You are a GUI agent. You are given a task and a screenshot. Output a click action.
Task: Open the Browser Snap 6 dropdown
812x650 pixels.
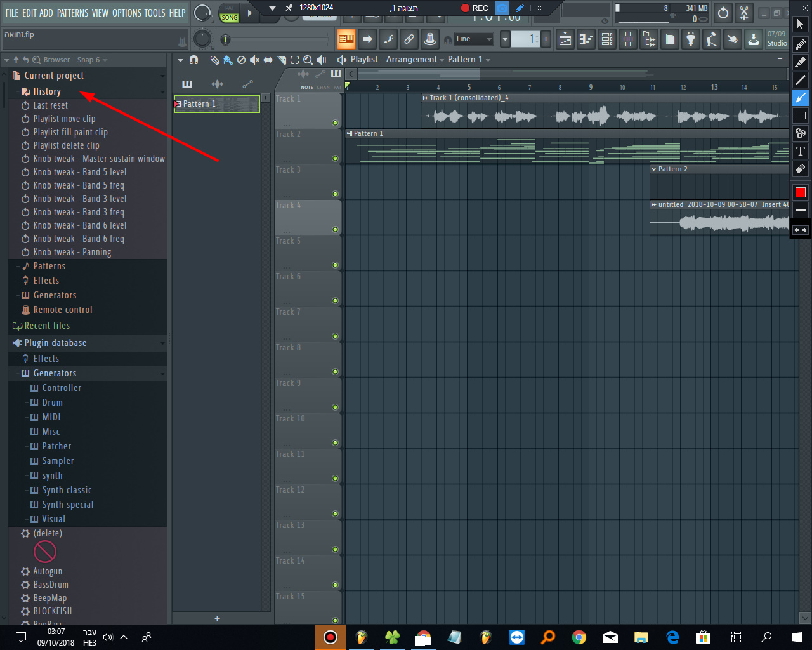pyautogui.click(x=75, y=60)
